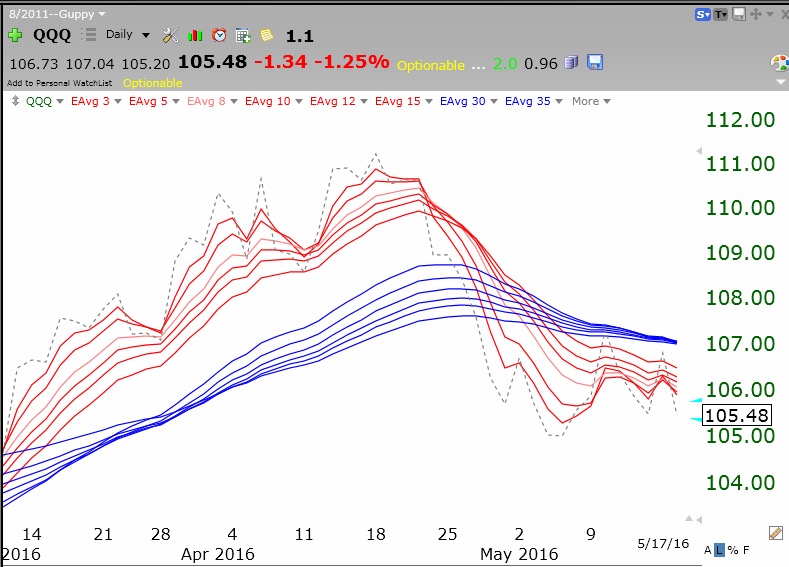Select the A arithmetic scale option
This screenshot has width=789, height=567.
707,550
